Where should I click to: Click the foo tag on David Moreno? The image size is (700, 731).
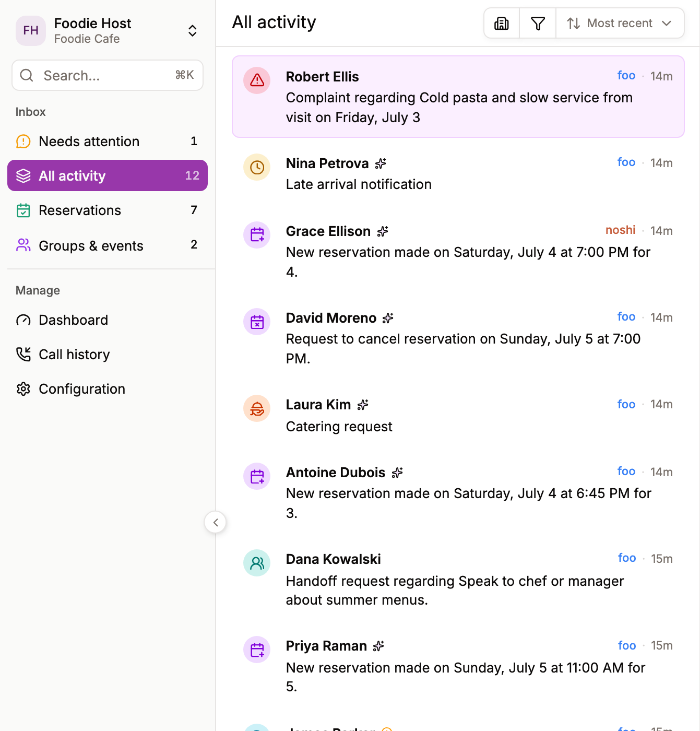click(x=626, y=317)
